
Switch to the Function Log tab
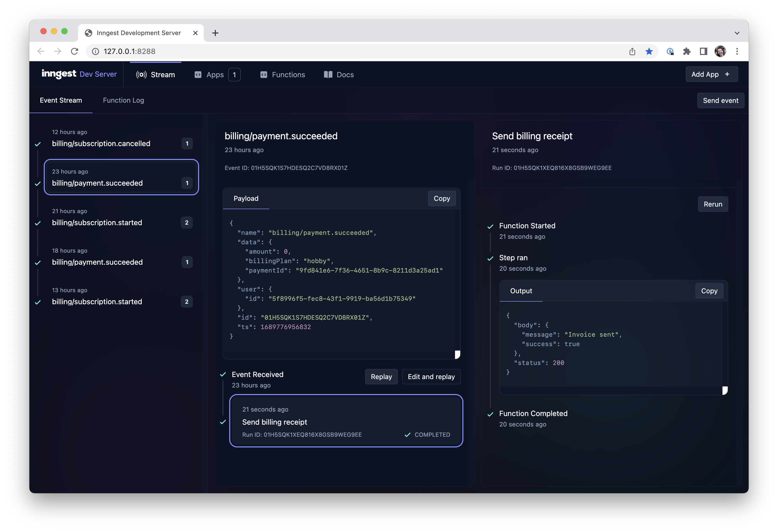point(123,100)
